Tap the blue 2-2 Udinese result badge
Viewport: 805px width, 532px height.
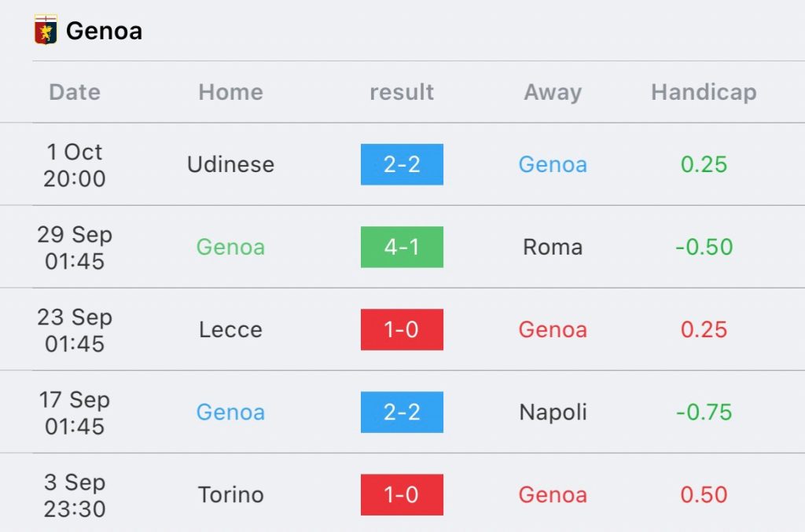pyautogui.click(x=402, y=164)
